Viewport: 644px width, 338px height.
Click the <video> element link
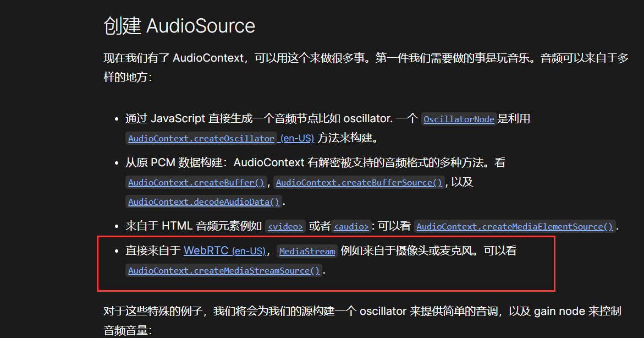pyautogui.click(x=285, y=227)
